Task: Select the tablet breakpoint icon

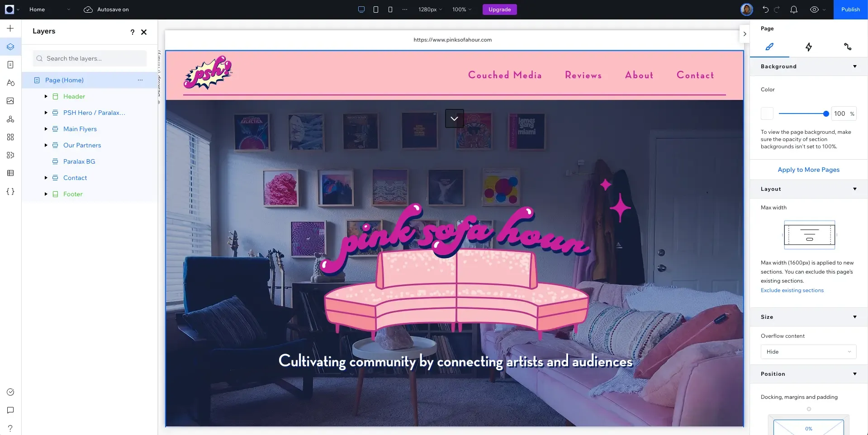Action: (x=376, y=9)
